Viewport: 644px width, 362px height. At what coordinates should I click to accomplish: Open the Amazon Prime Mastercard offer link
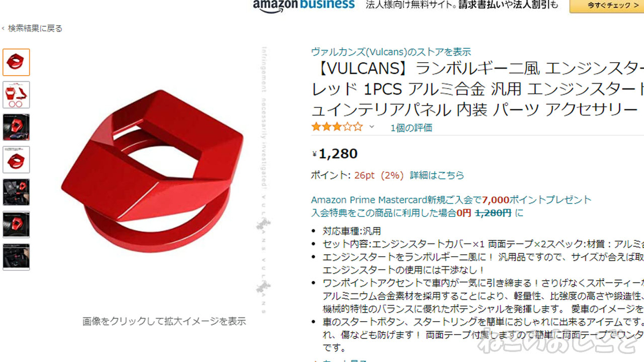pos(451,200)
